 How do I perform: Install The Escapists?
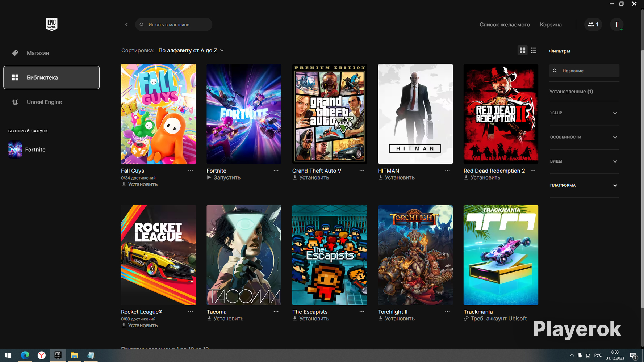tap(311, 319)
